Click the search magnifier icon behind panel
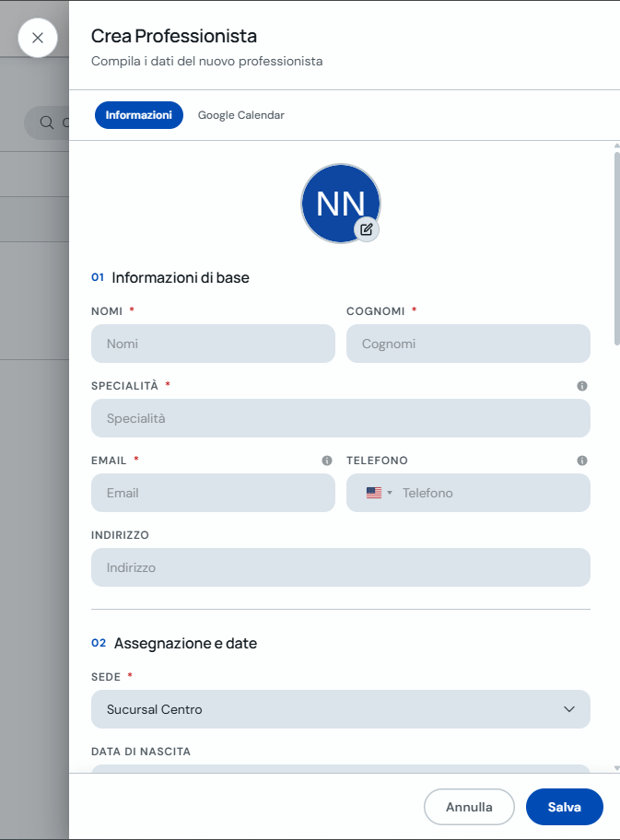The width and height of the screenshot is (620, 840). [x=47, y=122]
